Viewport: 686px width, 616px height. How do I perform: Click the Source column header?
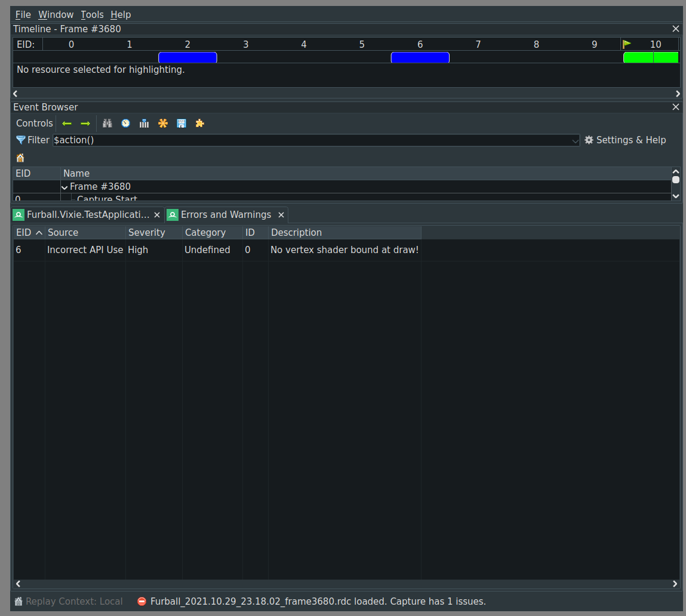tap(85, 233)
